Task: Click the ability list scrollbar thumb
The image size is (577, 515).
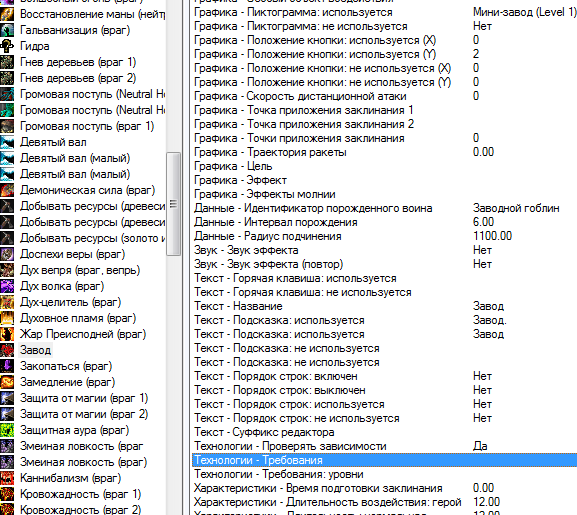Action: click(173, 204)
